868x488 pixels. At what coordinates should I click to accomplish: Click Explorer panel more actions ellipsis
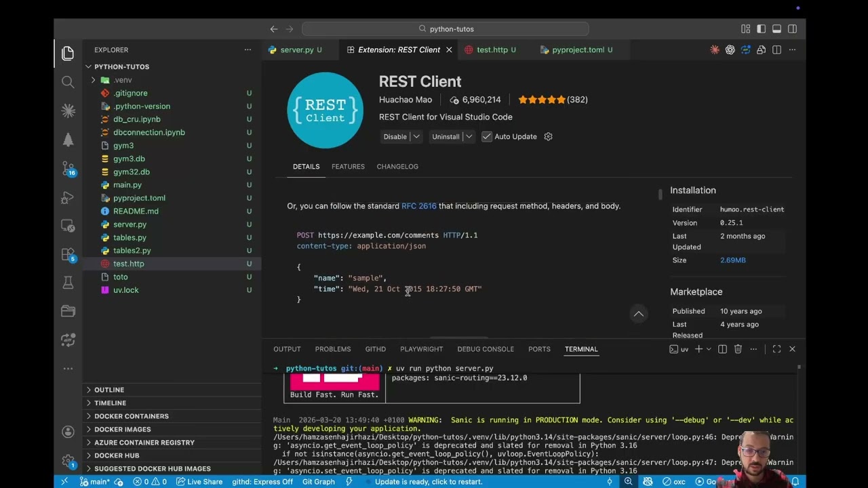[248, 49]
